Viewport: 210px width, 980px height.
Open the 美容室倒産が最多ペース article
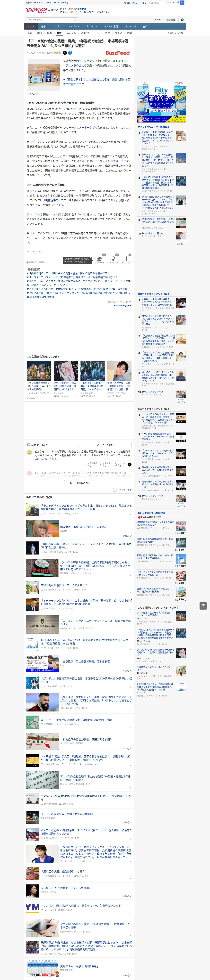[x=64, y=585]
